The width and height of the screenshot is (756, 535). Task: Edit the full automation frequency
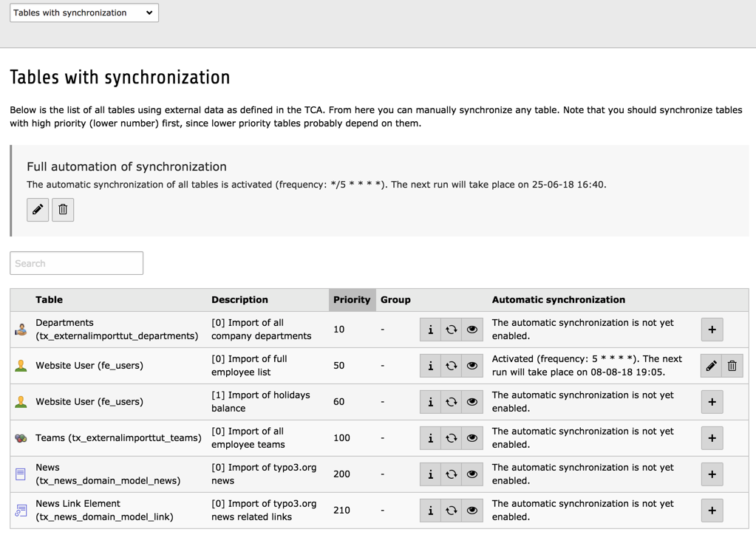click(x=37, y=209)
